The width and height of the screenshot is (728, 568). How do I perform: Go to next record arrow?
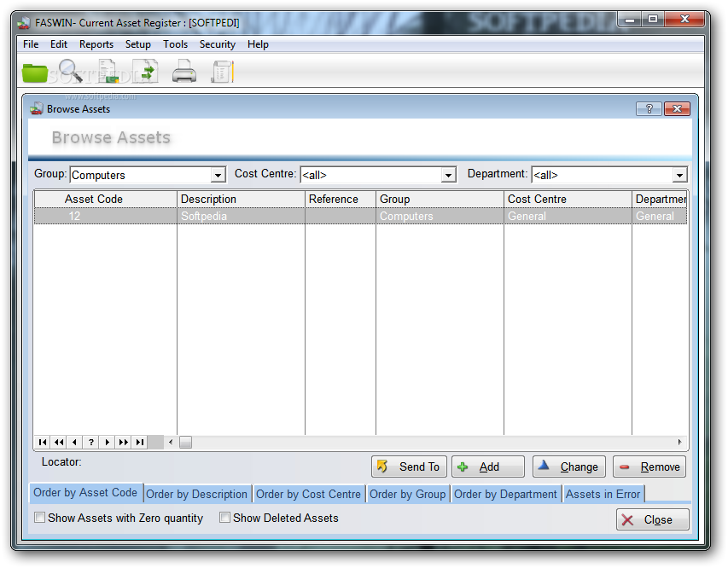click(108, 443)
